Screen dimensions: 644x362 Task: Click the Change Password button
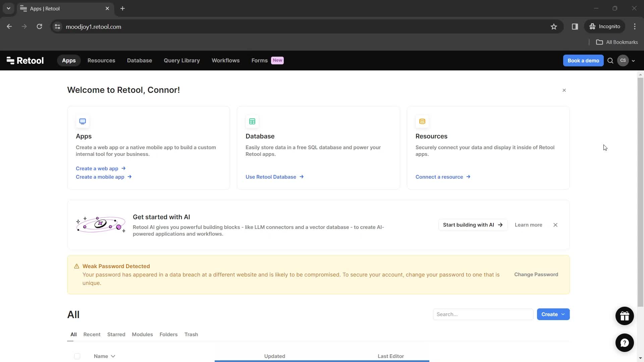(x=536, y=274)
